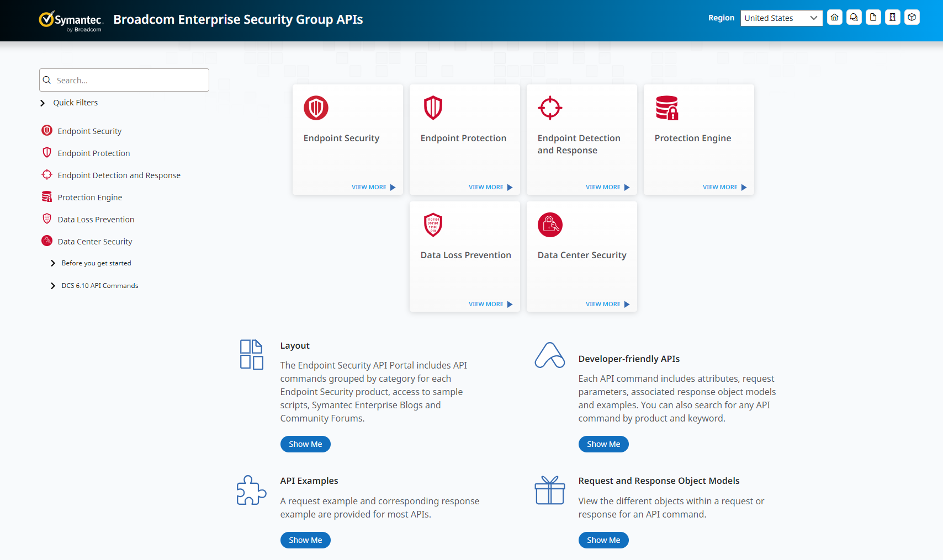Click the Region label in header
This screenshot has width=943, height=560.
721,18
